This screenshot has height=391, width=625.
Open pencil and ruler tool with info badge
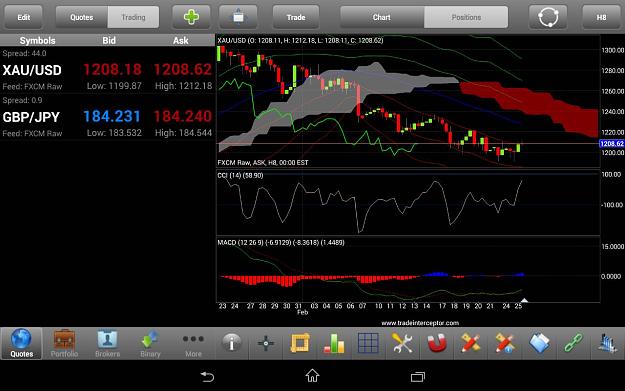point(505,343)
